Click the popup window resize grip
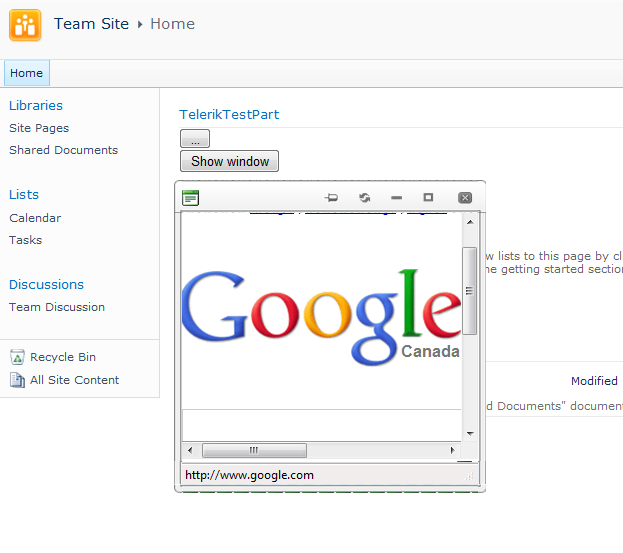The width and height of the screenshot is (623, 553). click(470, 477)
